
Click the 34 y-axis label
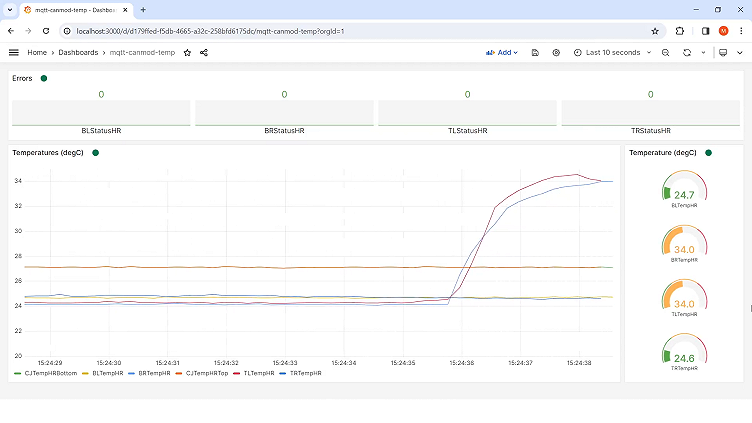[x=18, y=181]
